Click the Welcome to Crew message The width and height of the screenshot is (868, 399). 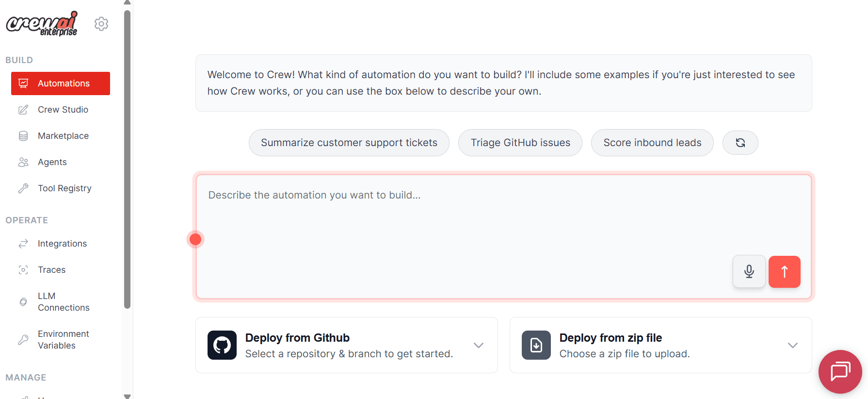504,83
